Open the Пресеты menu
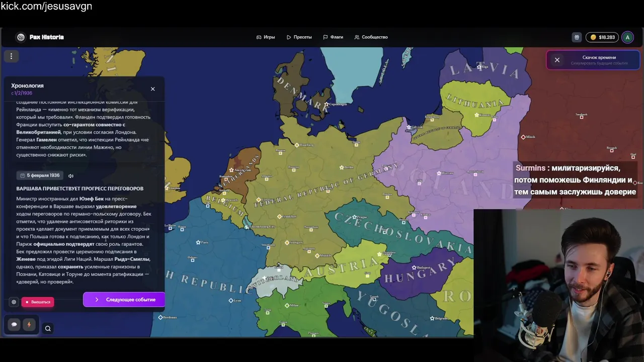Viewport: 644px width, 362px height. coord(299,37)
